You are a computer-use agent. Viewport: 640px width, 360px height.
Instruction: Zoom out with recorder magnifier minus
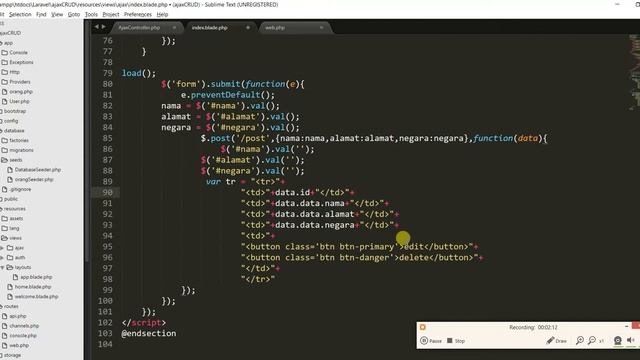click(592, 340)
